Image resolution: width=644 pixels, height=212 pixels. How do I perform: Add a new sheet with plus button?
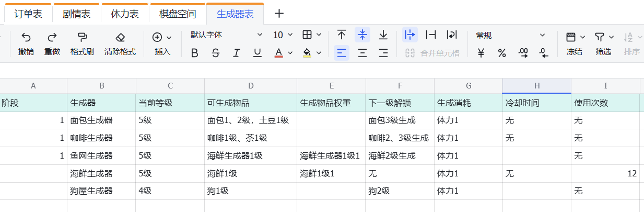pyautogui.click(x=279, y=14)
